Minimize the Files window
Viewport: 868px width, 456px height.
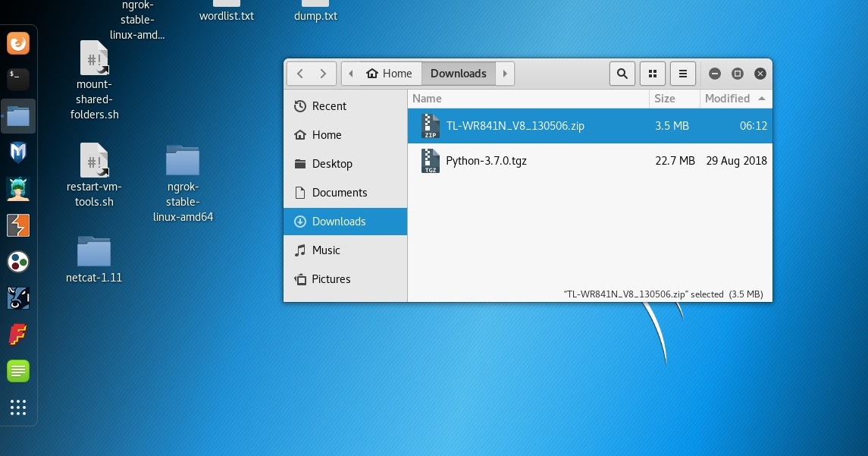coord(715,74)
